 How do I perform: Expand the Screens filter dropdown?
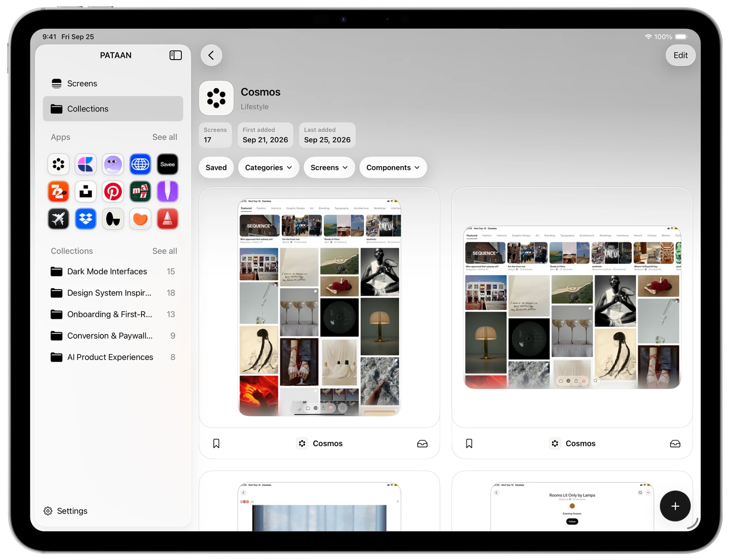pos(329,167)
